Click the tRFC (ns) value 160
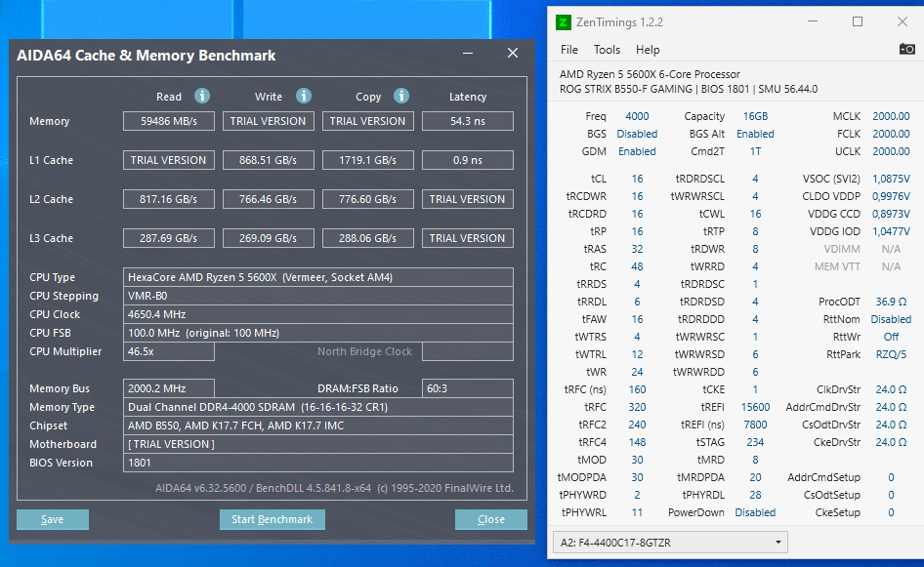924x567 pixels. pyautogui.click(x=637, y=389)
